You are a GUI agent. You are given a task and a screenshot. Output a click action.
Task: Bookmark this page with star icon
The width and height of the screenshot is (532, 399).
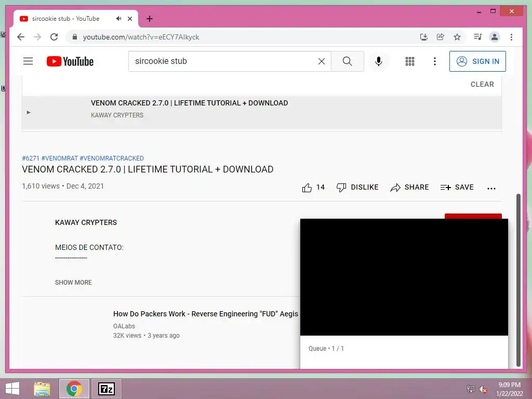click(457, 37)
